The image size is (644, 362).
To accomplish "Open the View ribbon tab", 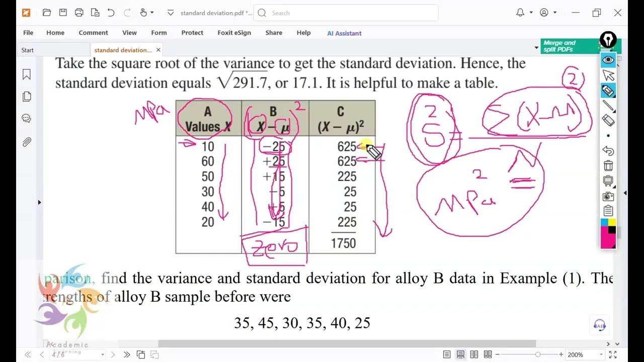I will [129, 33].
